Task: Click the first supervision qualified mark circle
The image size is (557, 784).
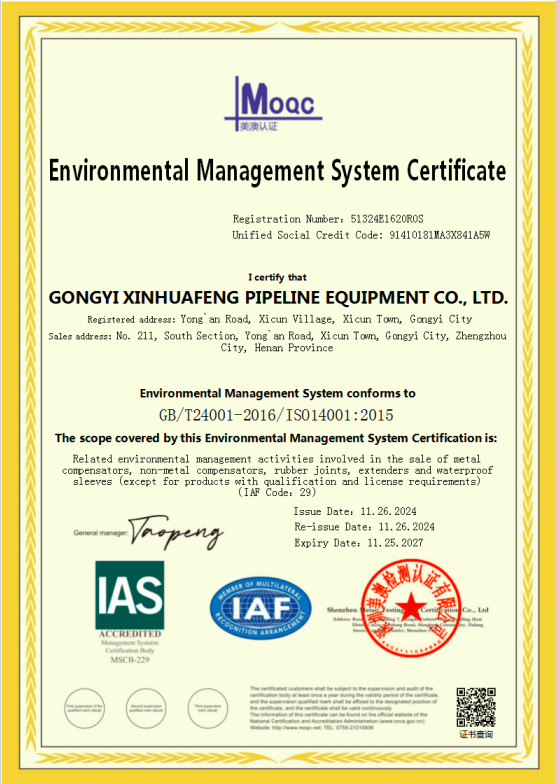Action: (84, 708)
